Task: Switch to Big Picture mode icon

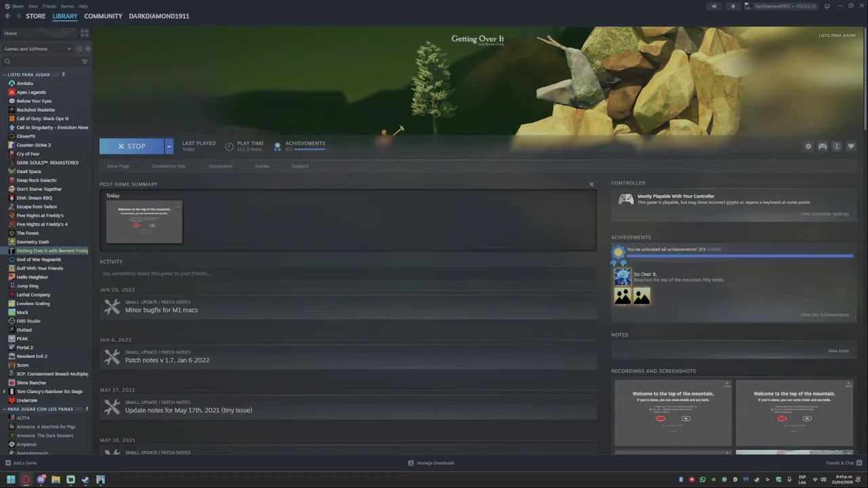Action: point(827,6)
